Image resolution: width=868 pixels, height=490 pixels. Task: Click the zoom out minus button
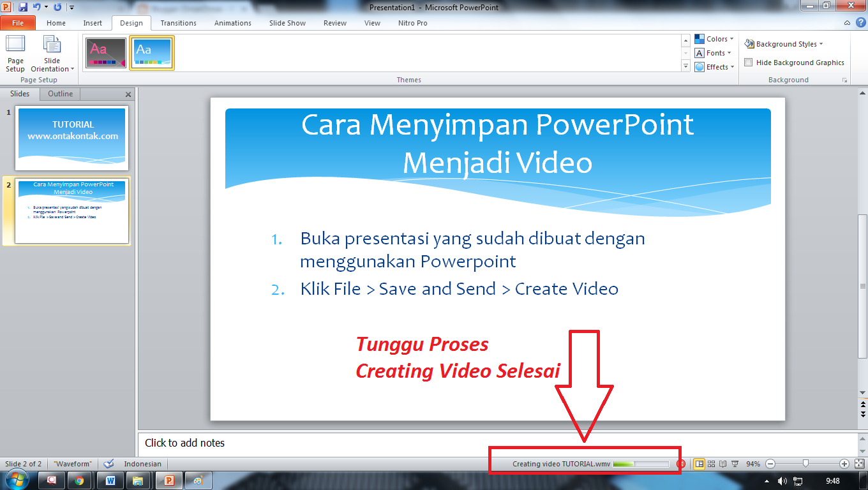(770, 464)
